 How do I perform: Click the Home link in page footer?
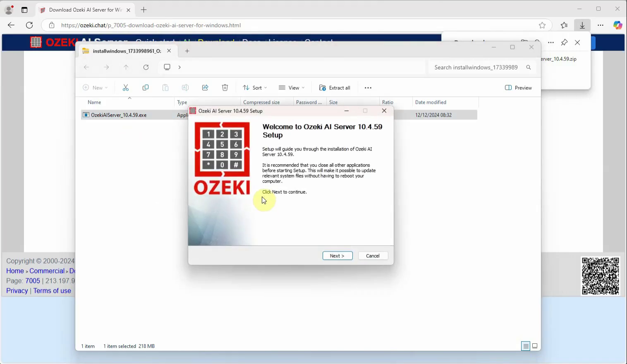(x=15, y=271)
